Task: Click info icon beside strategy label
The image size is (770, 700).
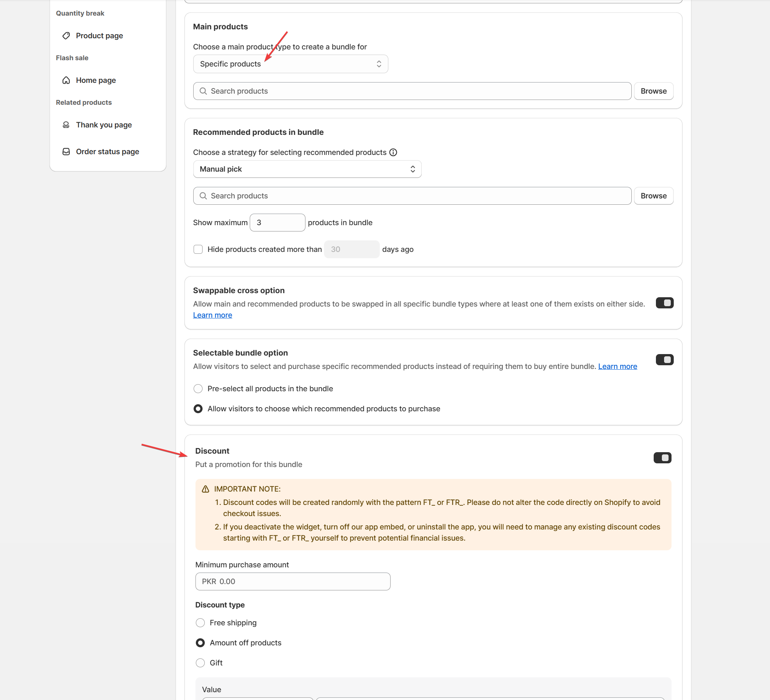Action: [393, 152]
